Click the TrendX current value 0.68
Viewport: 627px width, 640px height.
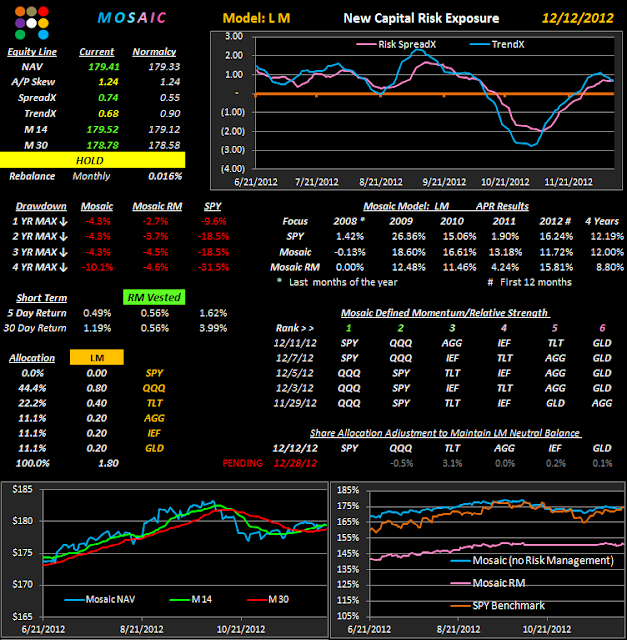pyautogui.click(x=108, y=113)
